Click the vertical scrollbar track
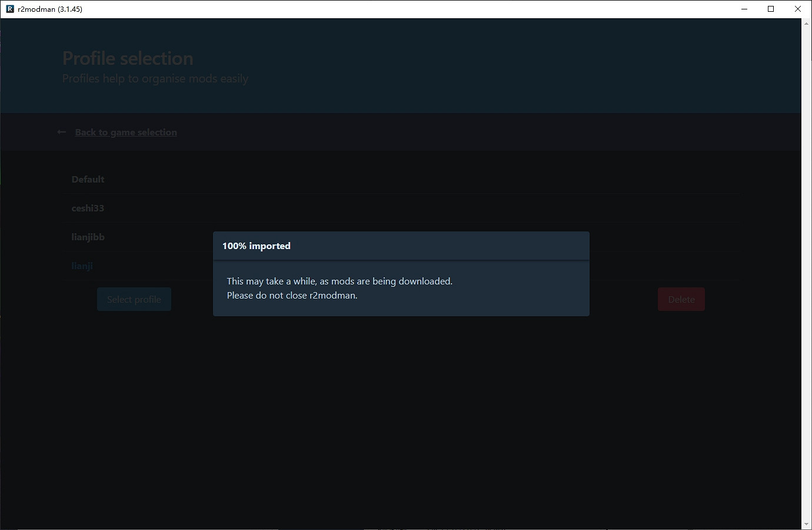Image resolution: width=812 pixels, height=530 pixels. pos(806,271)
